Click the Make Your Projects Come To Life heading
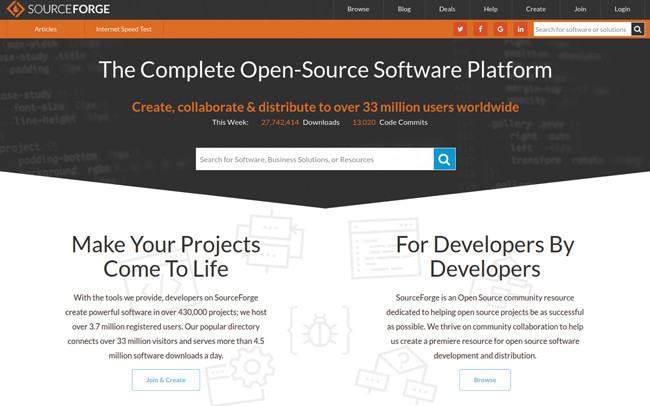The image size is (650, 406). coord(166,257)
